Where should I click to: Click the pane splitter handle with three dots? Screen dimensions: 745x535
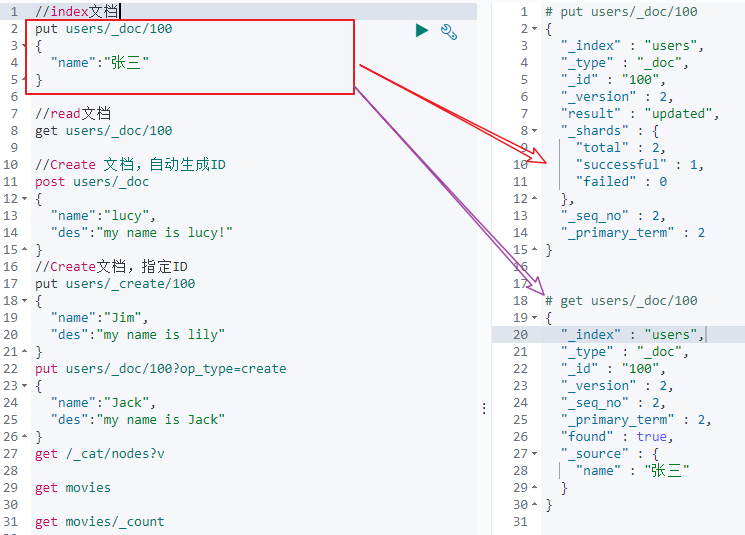[484, 409]
